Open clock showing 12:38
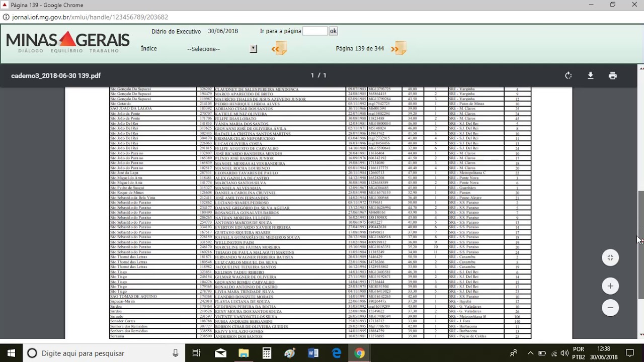This screenshot has height=362, width=644. pyautogui.click(x=604, y=353)
